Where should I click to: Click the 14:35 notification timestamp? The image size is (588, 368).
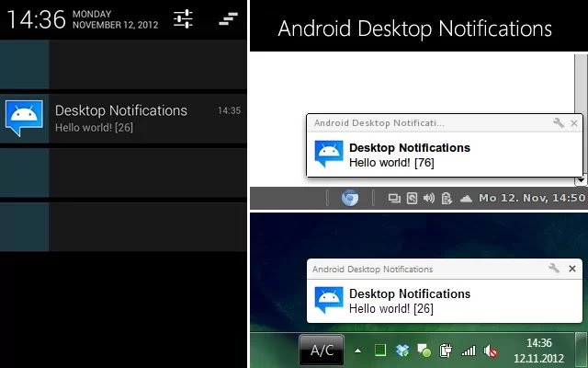229,110
